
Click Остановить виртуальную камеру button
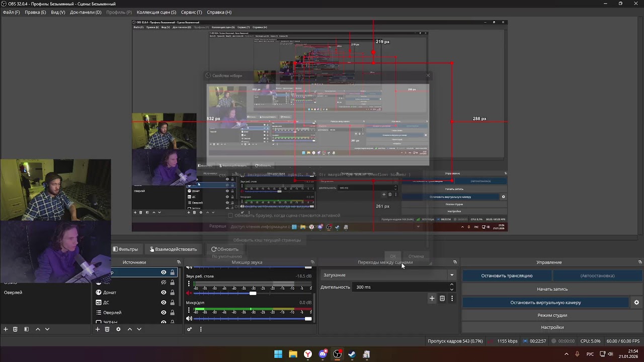point(545,303)
